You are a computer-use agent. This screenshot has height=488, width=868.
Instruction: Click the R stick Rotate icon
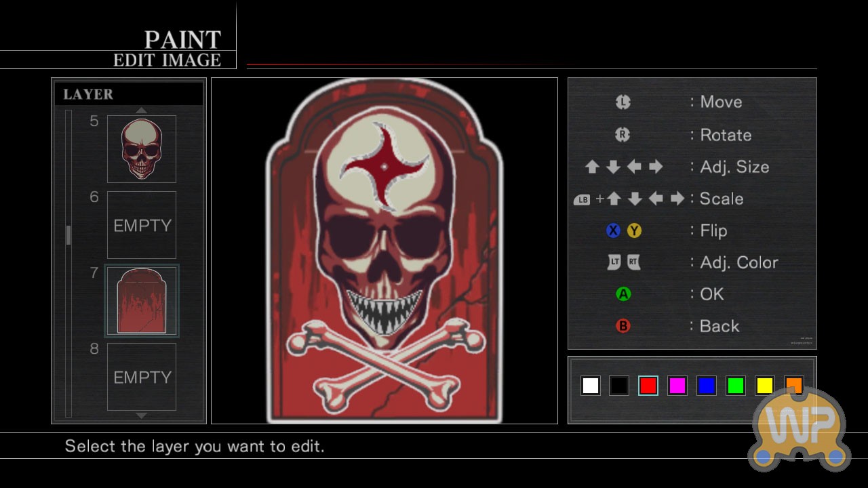(623, 135)
